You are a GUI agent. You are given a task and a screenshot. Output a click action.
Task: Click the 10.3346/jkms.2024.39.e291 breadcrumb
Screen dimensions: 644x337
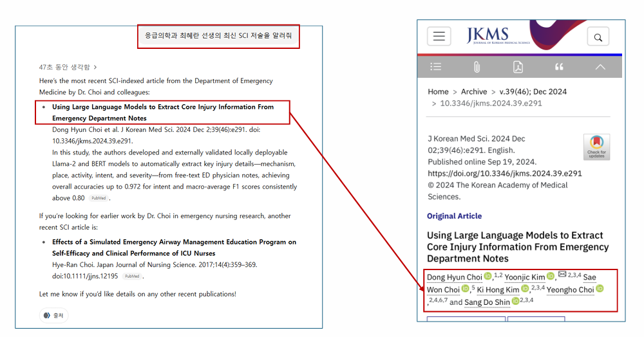[491, 104]
